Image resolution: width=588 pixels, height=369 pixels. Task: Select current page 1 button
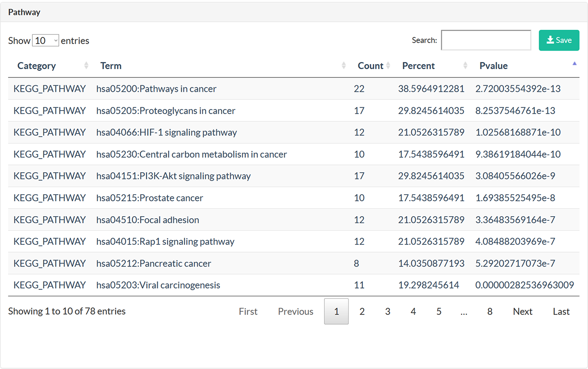coord(336,311)
